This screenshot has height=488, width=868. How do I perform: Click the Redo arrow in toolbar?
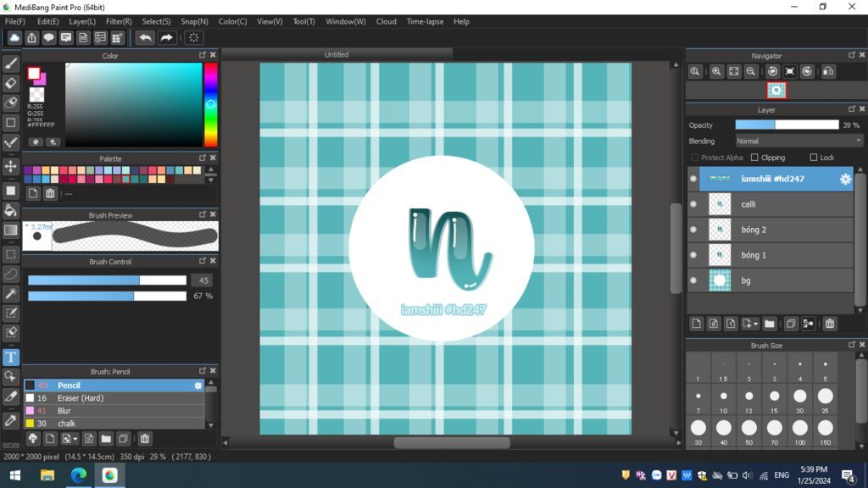(x=166, y=37)
